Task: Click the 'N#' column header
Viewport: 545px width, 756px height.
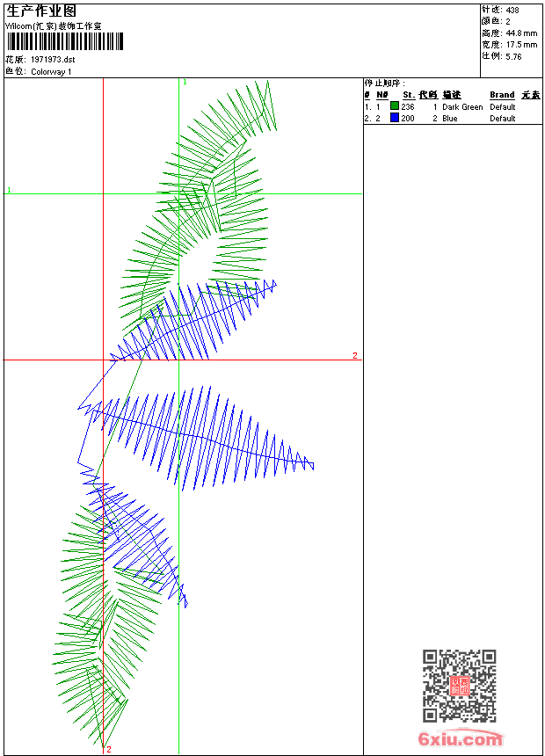Action: click(x=382, y=95)
